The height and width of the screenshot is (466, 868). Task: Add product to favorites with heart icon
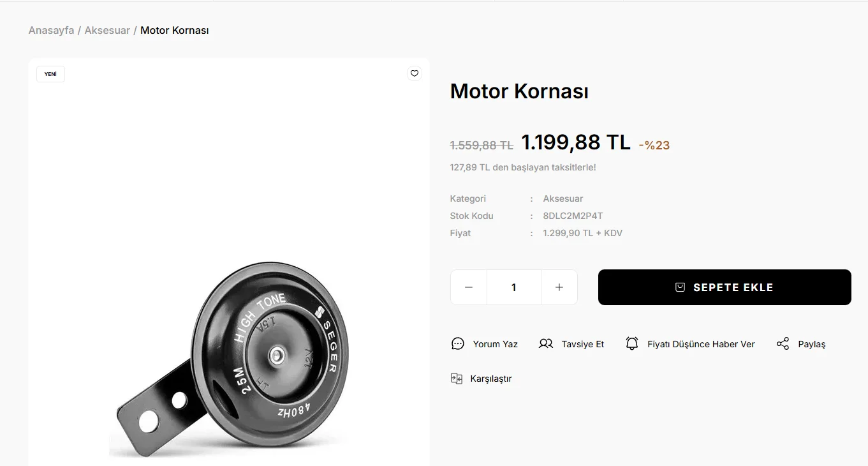tap(415, 73)
